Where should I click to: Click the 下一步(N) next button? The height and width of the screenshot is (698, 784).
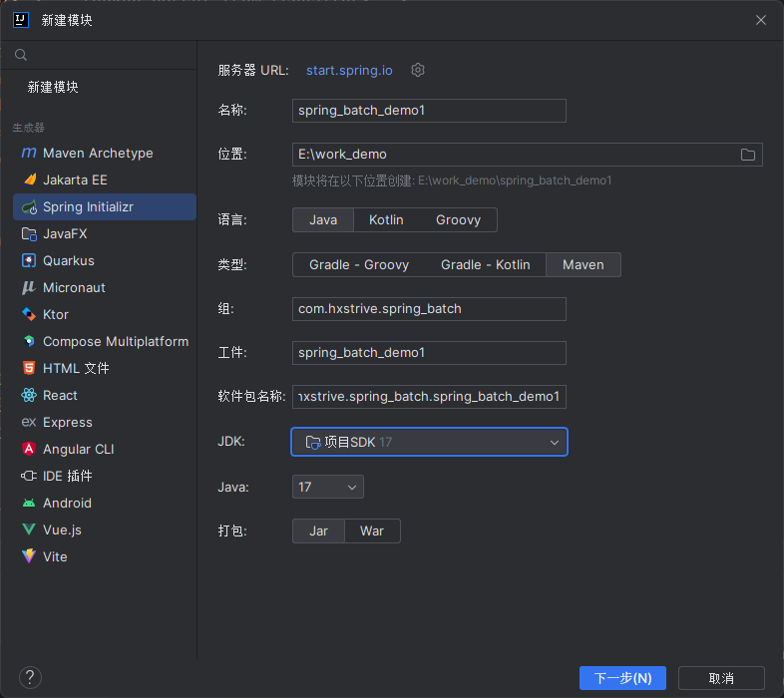622,678
